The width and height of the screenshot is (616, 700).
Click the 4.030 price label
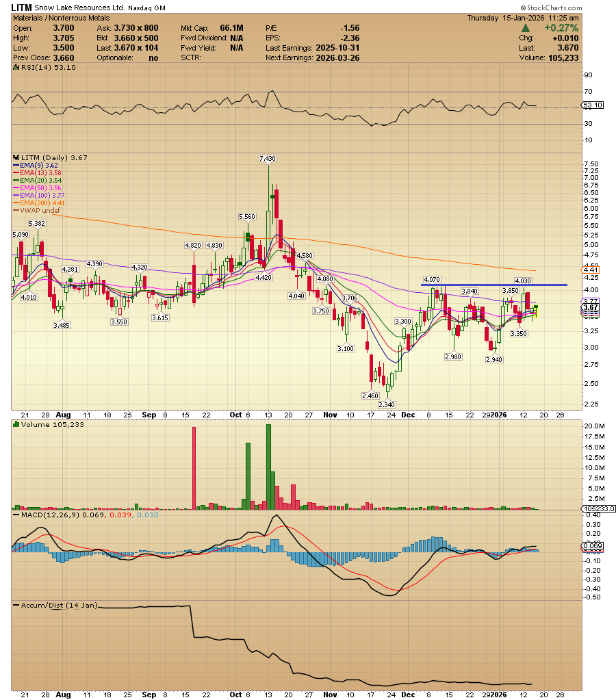coord(523,281)
